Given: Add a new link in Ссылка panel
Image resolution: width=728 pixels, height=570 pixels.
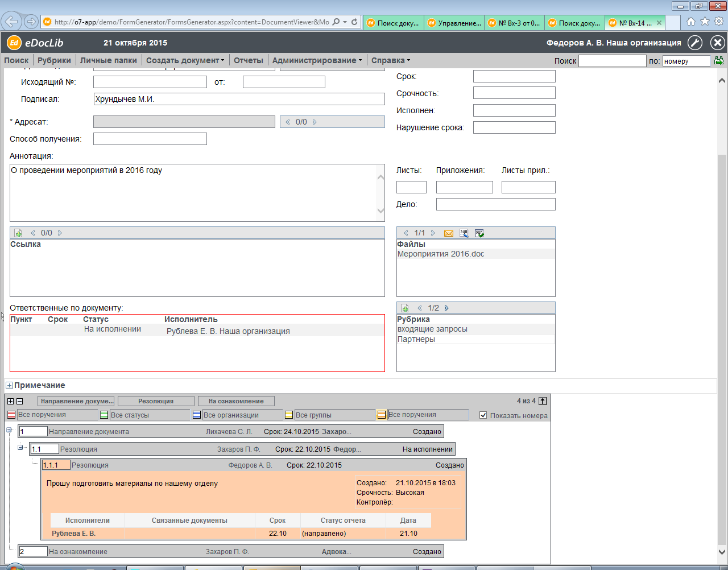Looking at the screenshot, I should click(x=18, y=233).
